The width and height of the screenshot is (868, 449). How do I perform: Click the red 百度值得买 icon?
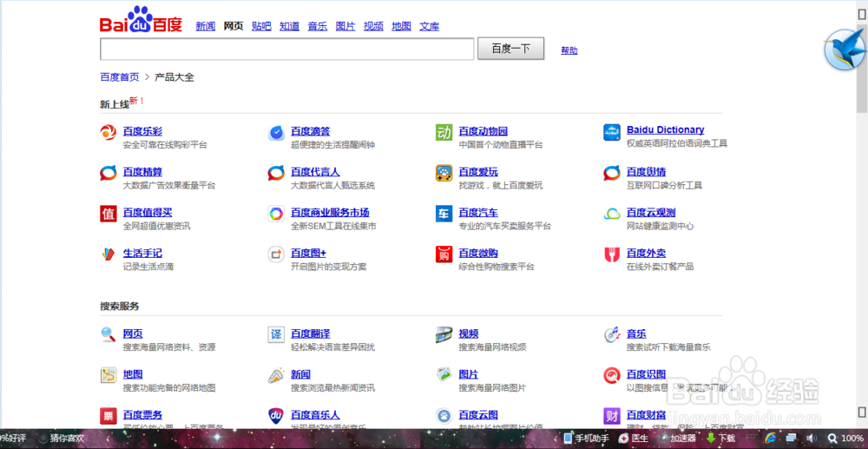[108, 214]
